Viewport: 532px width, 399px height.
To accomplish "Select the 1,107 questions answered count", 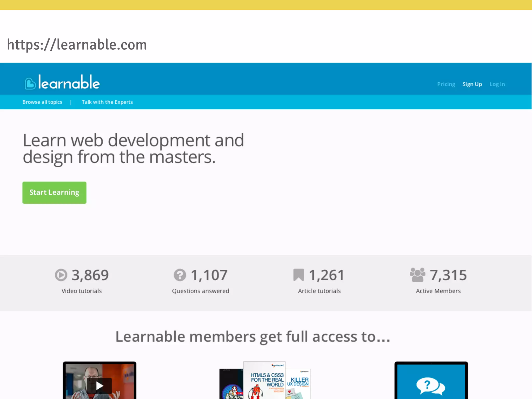I will (x=209, y=275).
